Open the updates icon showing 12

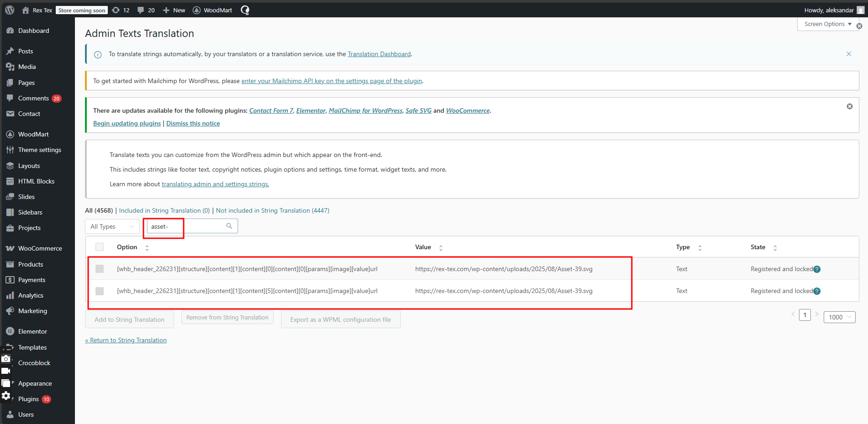(x=116, y=10)
